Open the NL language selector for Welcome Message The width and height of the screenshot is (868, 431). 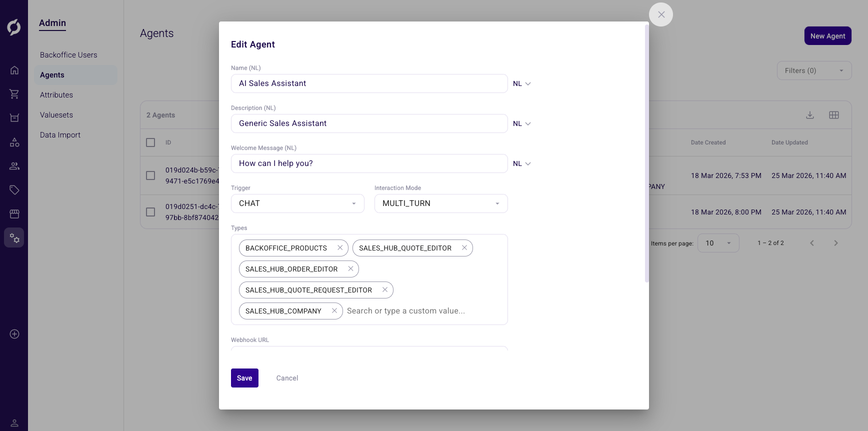pos(522,163)
